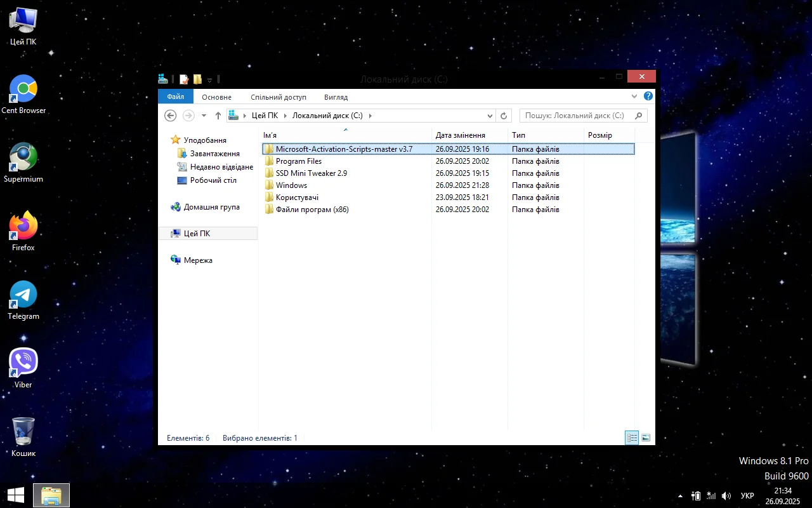
Task: Click New folder icon in quick access toolbar
Action: 197,79
